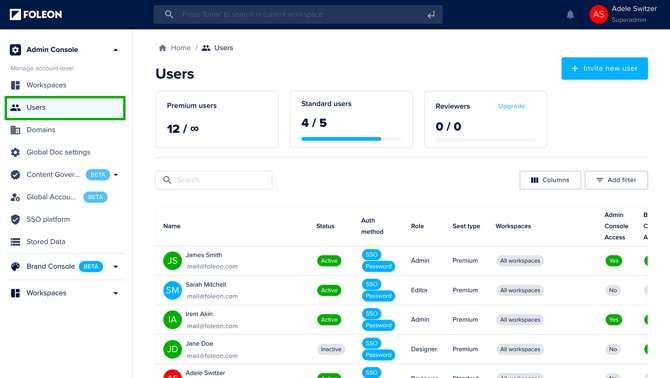Click Sarah Mitchell's No admin access badge
The width and height of the screenshot is (670, 378).
point(613,290)
